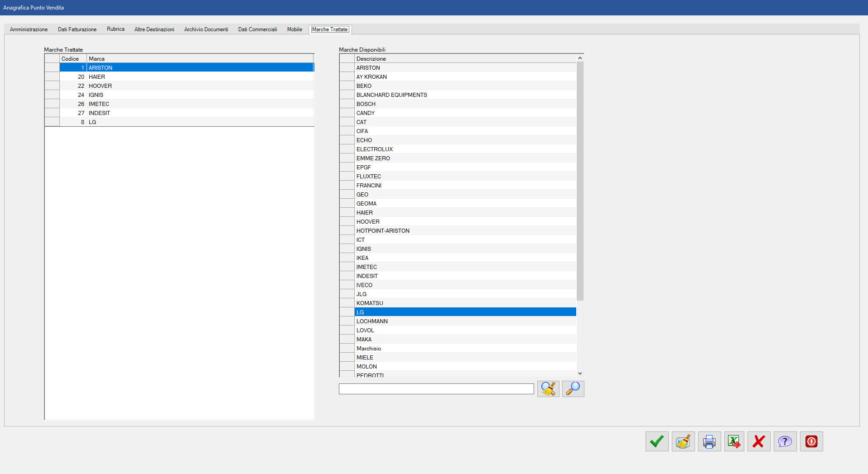Select the row header next to BOSCH
The width and height of the screenshot is (868, 474).
(347, 104)
